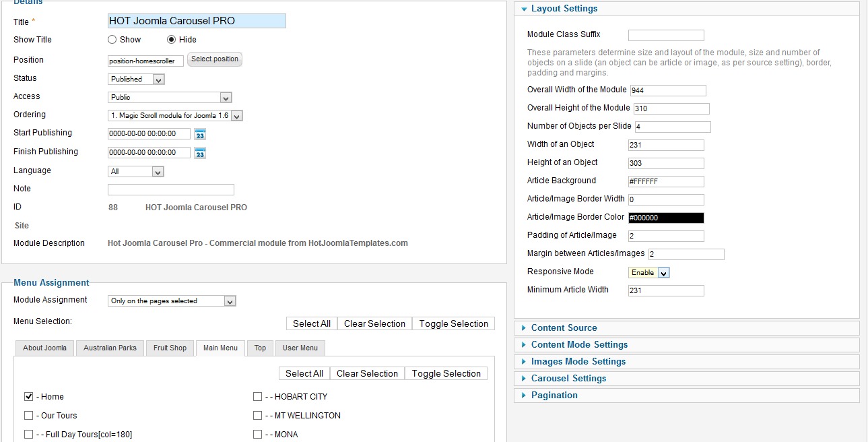Switch to the User Menu tab

[x=300, y=348]
